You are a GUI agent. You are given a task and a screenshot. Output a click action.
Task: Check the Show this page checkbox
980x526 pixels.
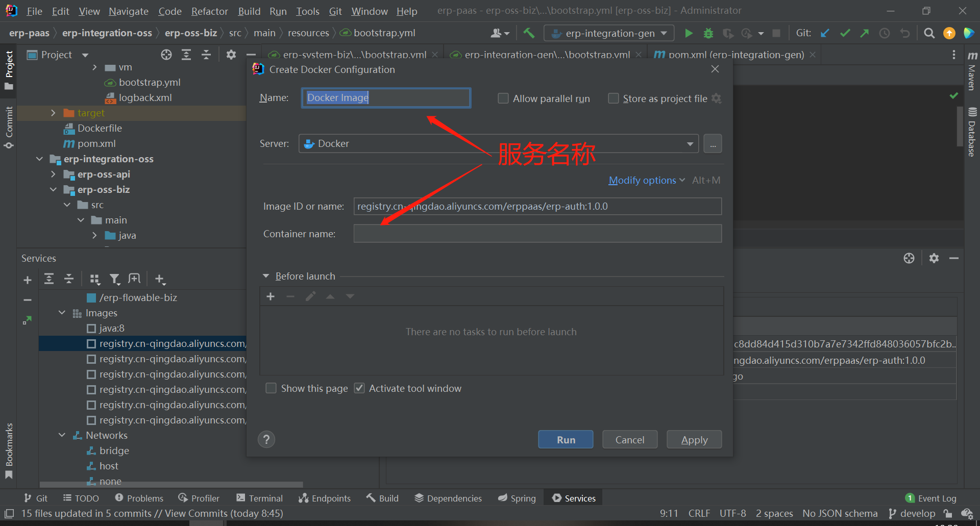(x=271, y=388)
